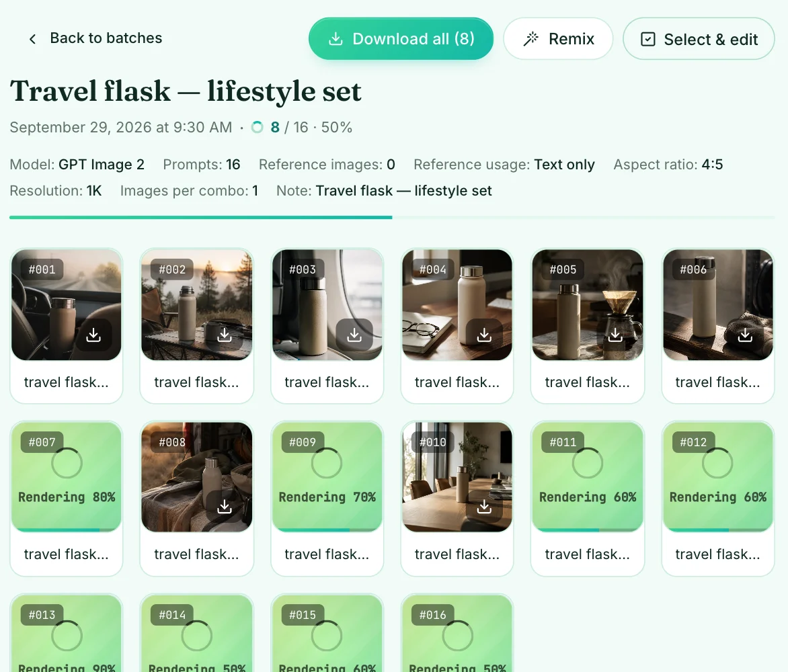
Task: Click the 'Model: GPT Image 2' label
Action: [x=77, y=165]
